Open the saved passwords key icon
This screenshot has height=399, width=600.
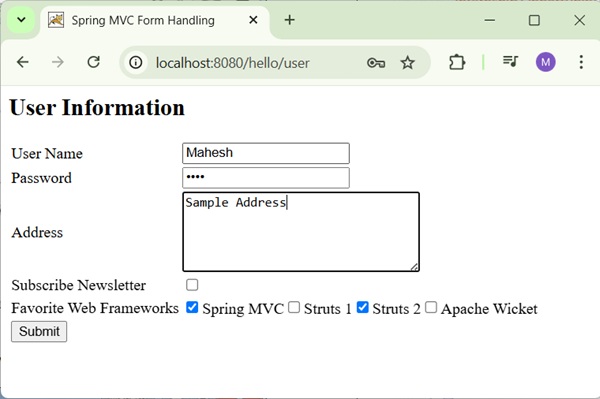click(376, 62)
